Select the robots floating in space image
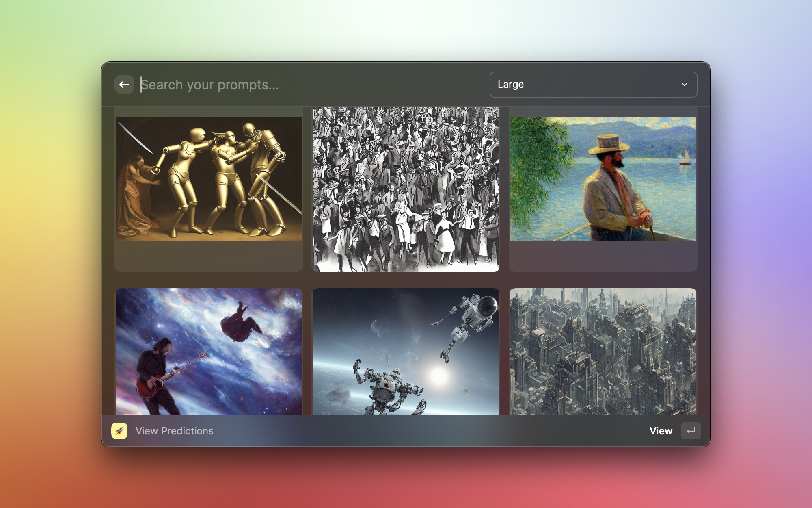Viewport: 812px width, 508px height. pyautogui.click(x=406, y=351)
